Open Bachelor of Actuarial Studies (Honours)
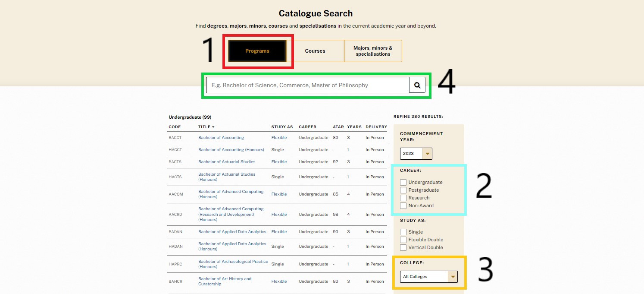The width and height of the screenshot is (644, 294). tap(227, 177)
